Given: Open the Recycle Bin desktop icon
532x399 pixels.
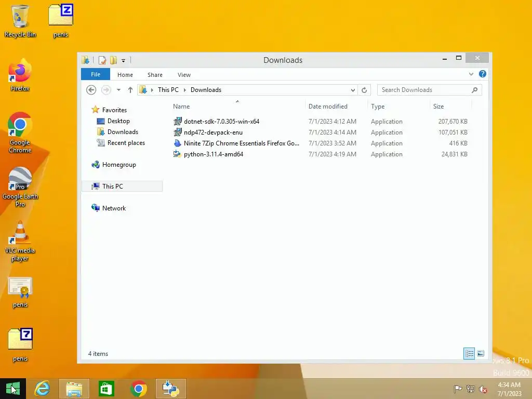Looking at the screenshot, I should tap(20, 20).
